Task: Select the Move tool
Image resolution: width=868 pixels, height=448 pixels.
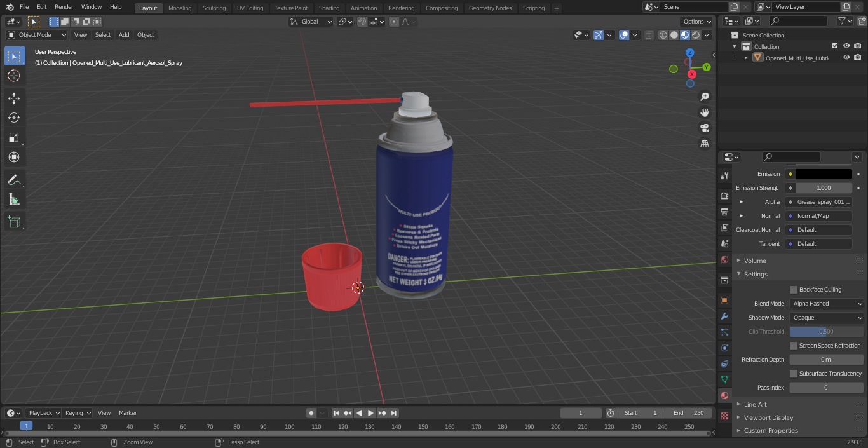Action: pos(14,98)
